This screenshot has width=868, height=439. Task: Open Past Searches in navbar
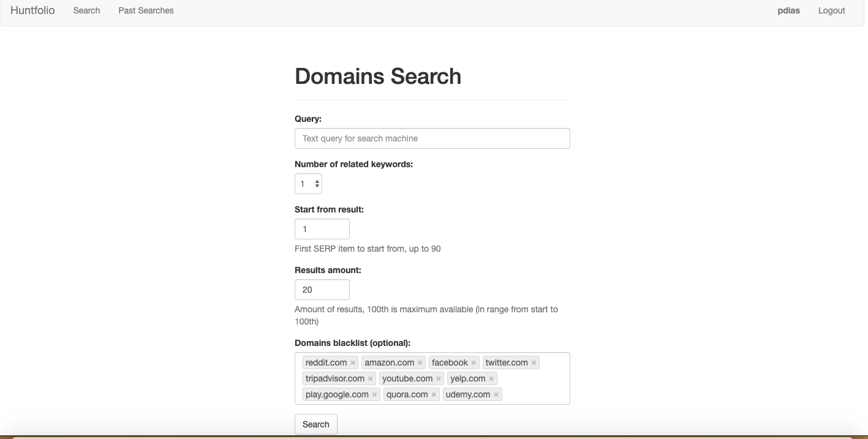click(146, 10)
